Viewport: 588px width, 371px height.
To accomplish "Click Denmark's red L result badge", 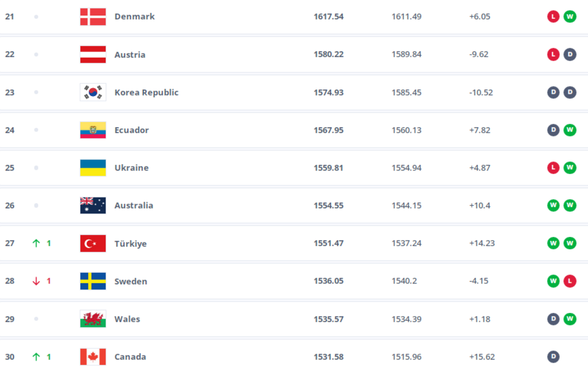I will [x=553, y=16].
